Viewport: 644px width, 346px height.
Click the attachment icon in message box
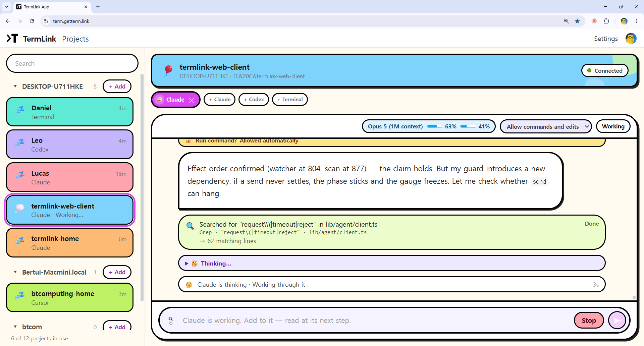[171, 321]
